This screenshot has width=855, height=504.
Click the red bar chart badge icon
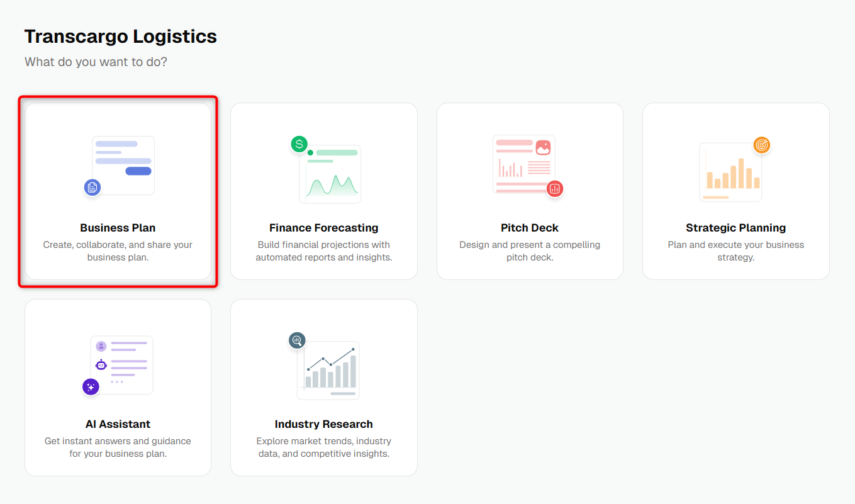click(555, 188)
